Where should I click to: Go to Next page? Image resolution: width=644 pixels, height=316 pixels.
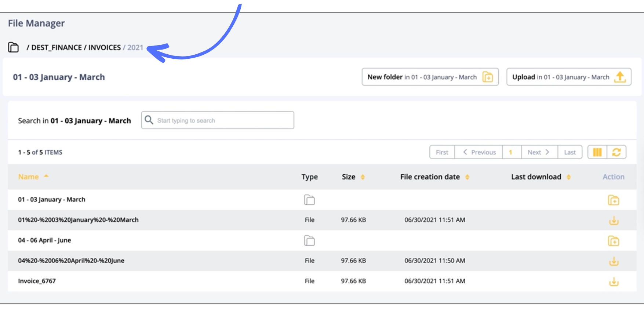(x=539, y=152)
